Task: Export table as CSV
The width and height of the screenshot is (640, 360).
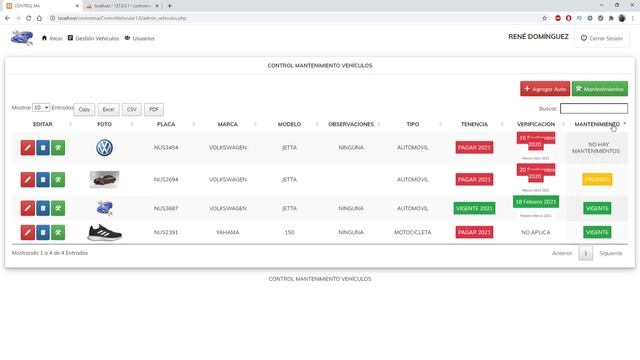Action: tap(131, 109)
